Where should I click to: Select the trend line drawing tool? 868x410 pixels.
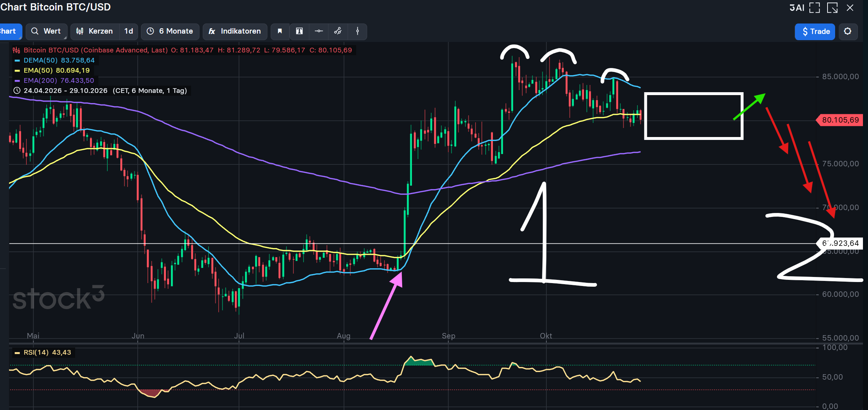pos(338,31)
